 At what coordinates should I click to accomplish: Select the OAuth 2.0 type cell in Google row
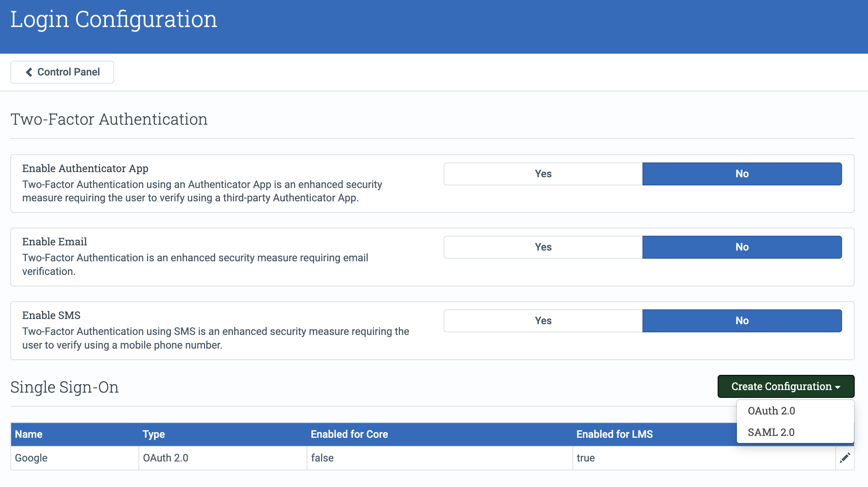223,458
